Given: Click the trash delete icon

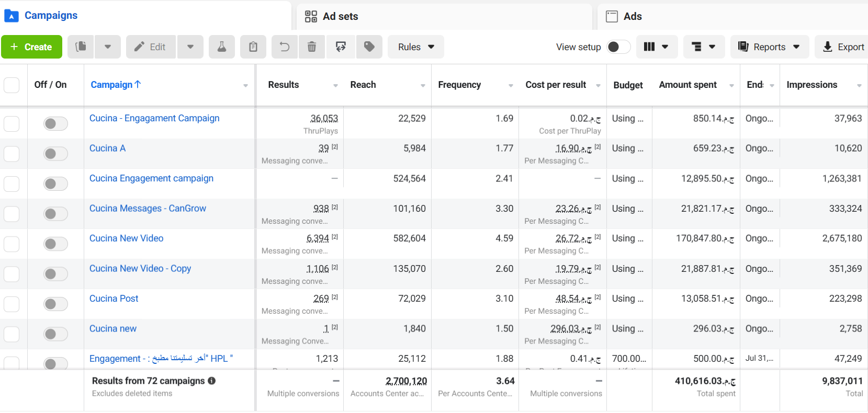Looking at the screenshot, I should (x=312, y=47).
